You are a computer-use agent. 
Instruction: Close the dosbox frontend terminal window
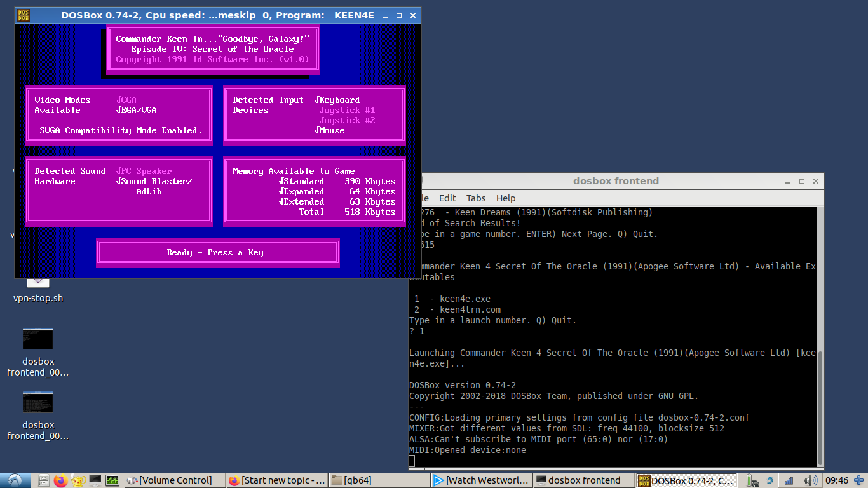pos(815,181)
